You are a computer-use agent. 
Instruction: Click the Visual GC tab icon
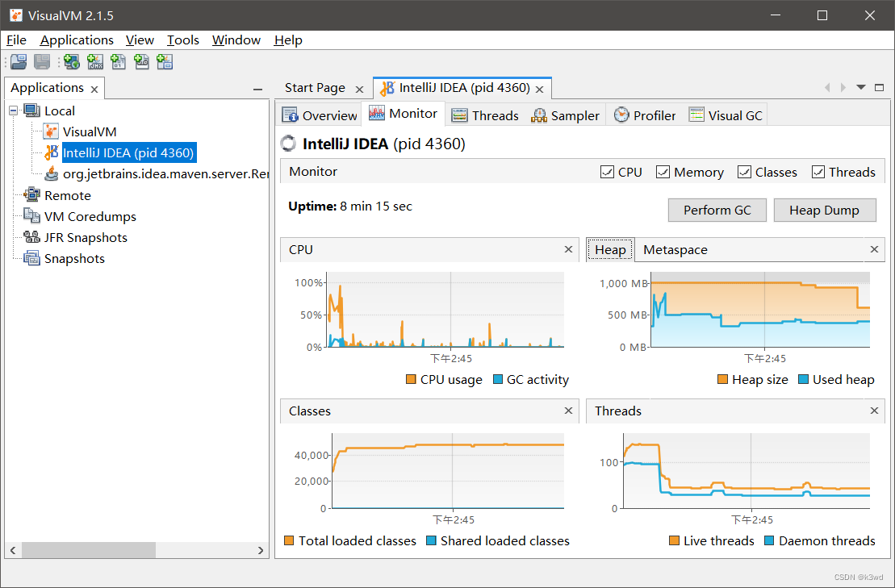click(x=696, y=115)
